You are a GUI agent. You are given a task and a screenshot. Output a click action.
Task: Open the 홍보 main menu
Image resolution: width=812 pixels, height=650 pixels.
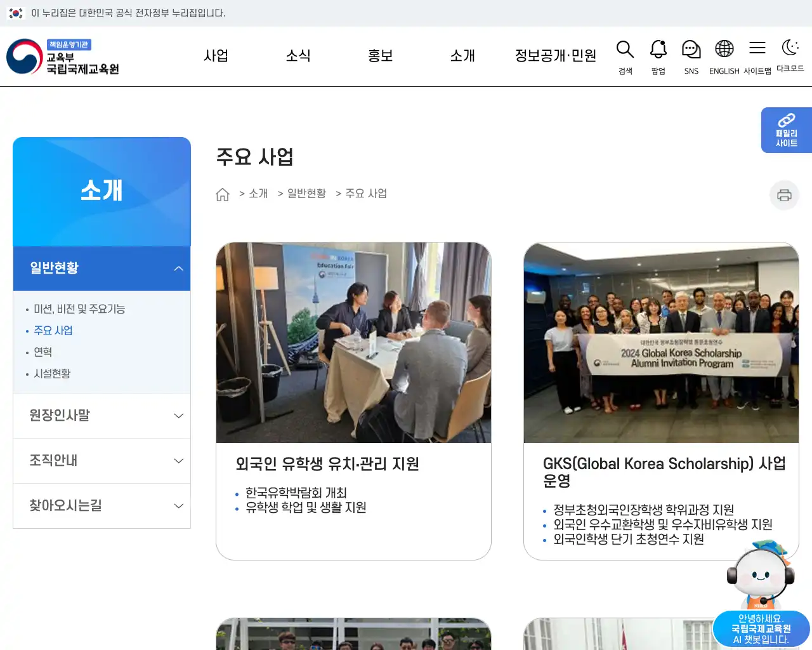point(381,56)
